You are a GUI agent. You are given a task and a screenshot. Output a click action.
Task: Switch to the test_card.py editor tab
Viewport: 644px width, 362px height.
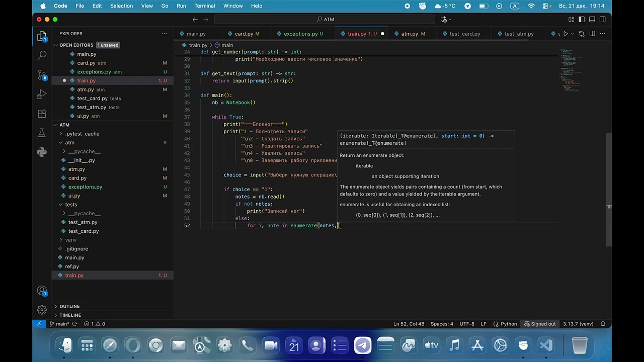click(x=465, y=34)
